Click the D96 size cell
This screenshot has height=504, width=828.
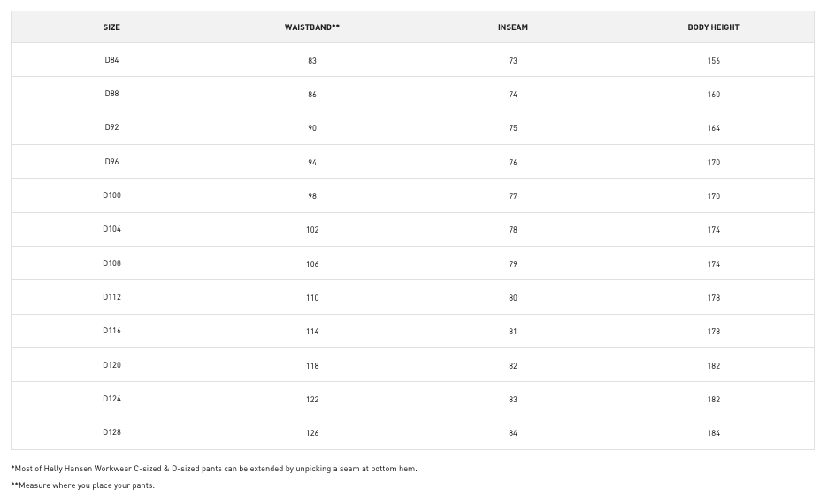pos(111,162)
